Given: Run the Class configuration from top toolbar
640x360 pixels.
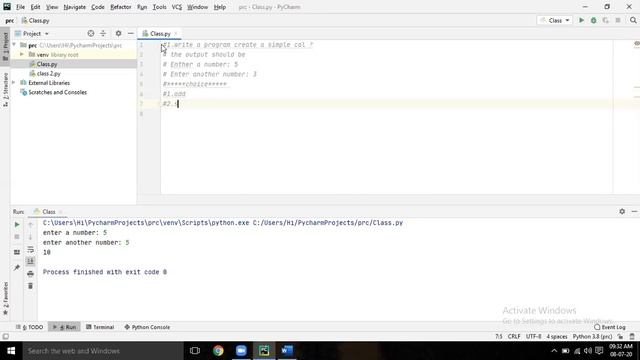Looking at the screenshot, I should (x=581, y=20).
